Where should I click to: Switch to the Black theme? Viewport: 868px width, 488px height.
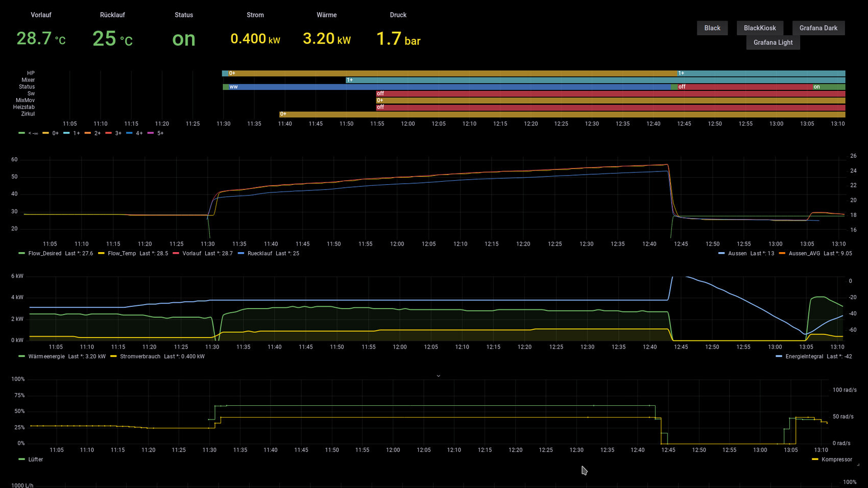[712, 28]
